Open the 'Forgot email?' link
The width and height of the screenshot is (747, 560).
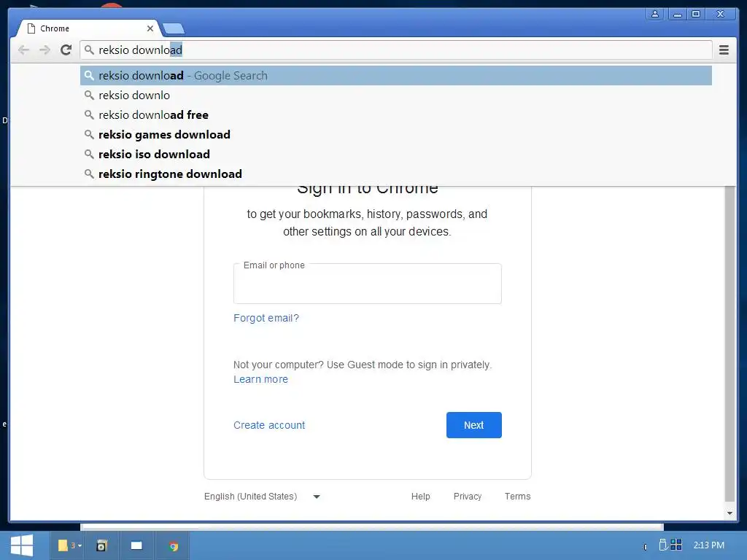coord(266,318)
